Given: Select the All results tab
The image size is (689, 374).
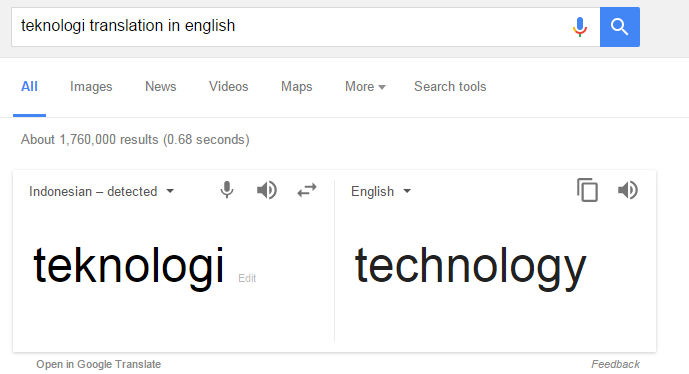Looking at the screenshot, I should coord(29,87).
